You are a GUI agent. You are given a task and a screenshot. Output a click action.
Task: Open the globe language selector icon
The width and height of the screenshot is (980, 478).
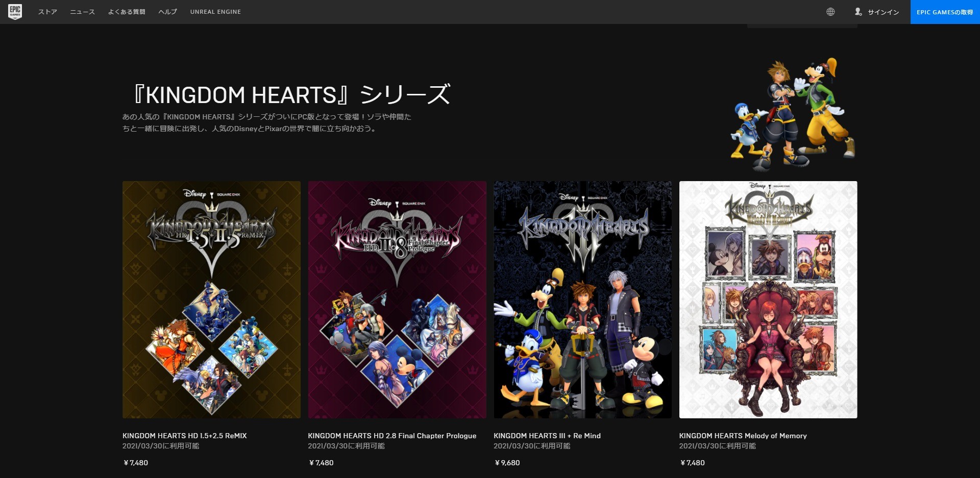click(x=830, y=12)
